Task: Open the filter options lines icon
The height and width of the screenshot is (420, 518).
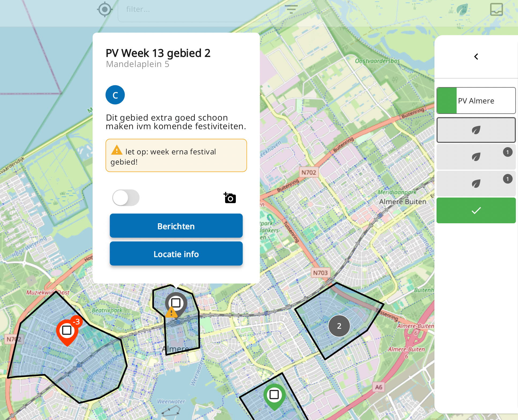Action: pos(291,9)
